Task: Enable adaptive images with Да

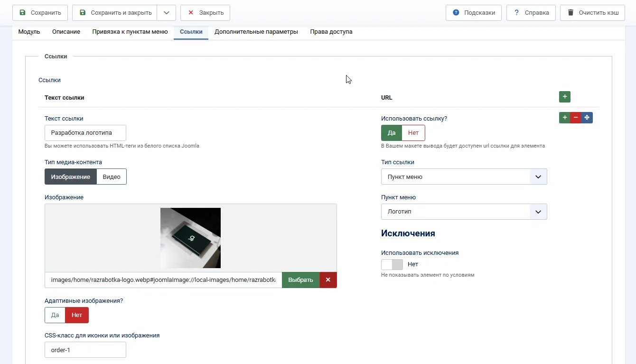Action: (x=55, y=315)
